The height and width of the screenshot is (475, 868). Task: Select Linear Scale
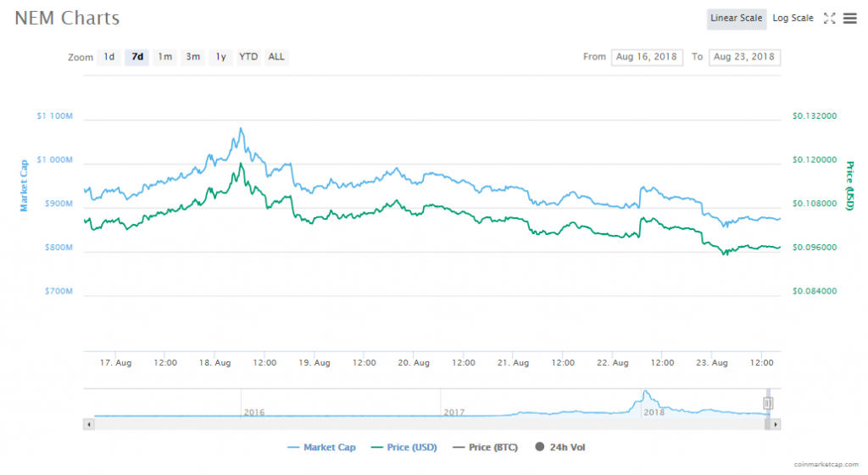pyautogui.click(x=737, y=19)
